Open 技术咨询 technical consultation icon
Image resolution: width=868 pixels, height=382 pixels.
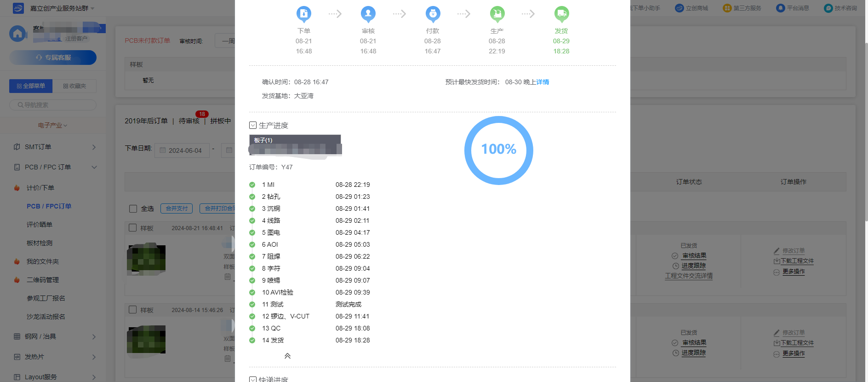click(x=828, y=8)
